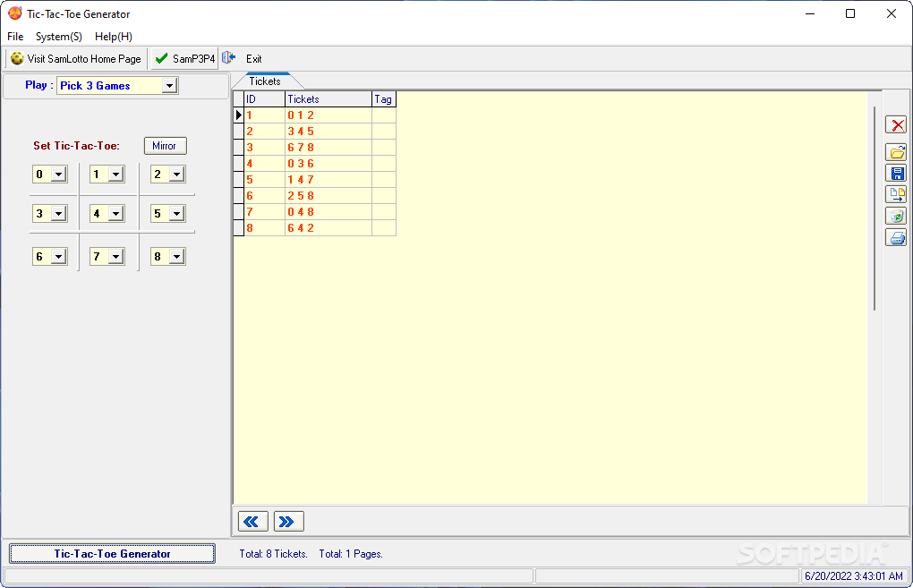Click the SamLotto home page globe icon

(x=17, y=58)
